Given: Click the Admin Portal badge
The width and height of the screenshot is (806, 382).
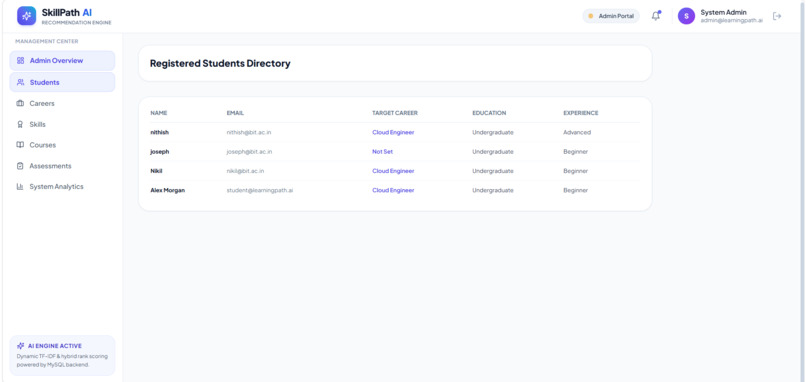Looking at the screenshot, I should [611, 16].
